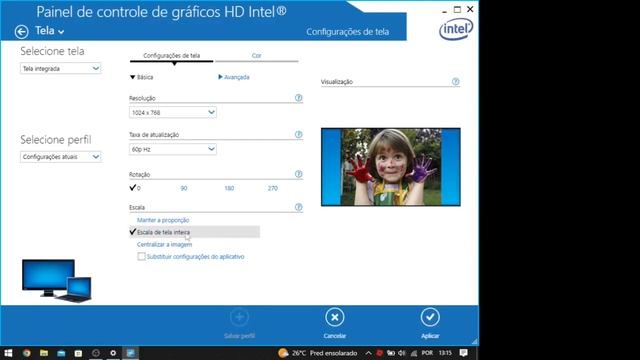Click the Intel graphics app taskbar icon
Image resolution: width=640 pixels, height=360 pixels.
[x=131, y=353]
